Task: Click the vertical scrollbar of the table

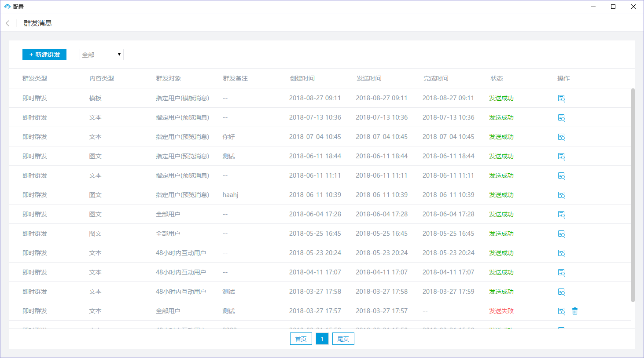Action: (633, 194)
